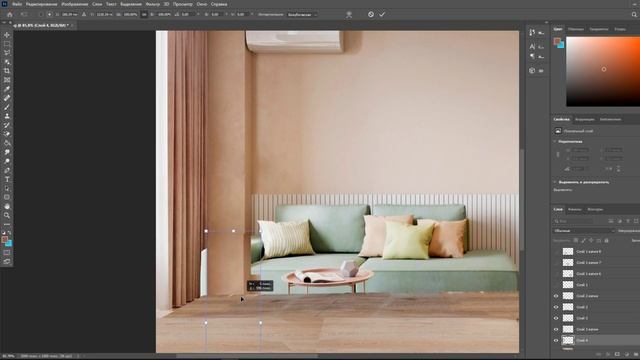This screenshot has height=360, width=640.
Task: Select the Hand tool
Action: pos(7,206)
